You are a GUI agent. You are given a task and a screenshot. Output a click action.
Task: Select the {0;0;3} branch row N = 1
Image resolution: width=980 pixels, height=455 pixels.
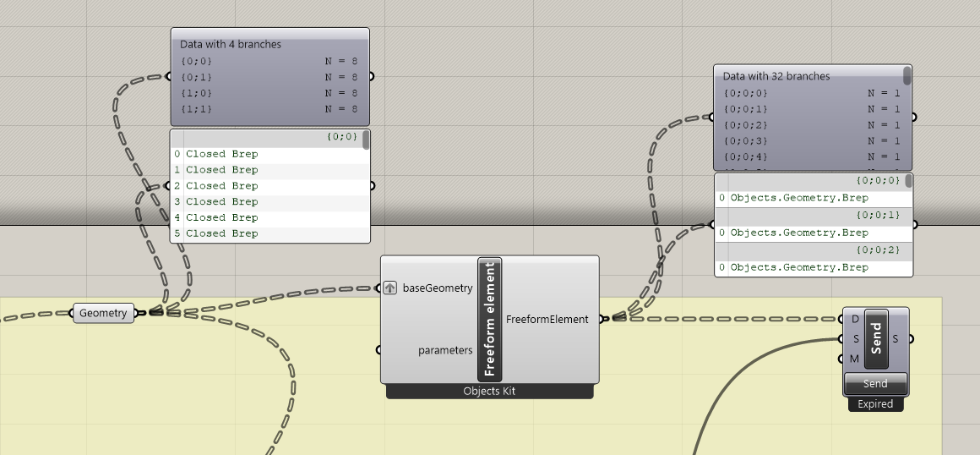tap(813, 141)
